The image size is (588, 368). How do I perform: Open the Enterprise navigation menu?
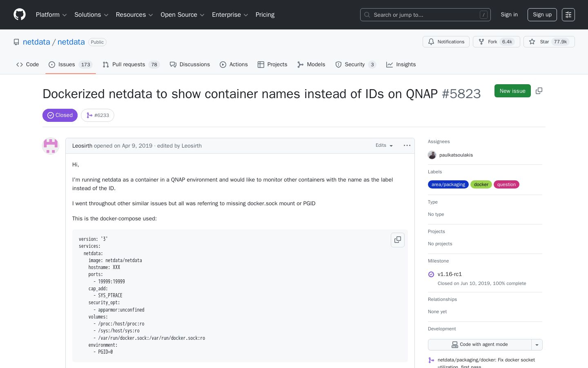[x=230, y=15]
